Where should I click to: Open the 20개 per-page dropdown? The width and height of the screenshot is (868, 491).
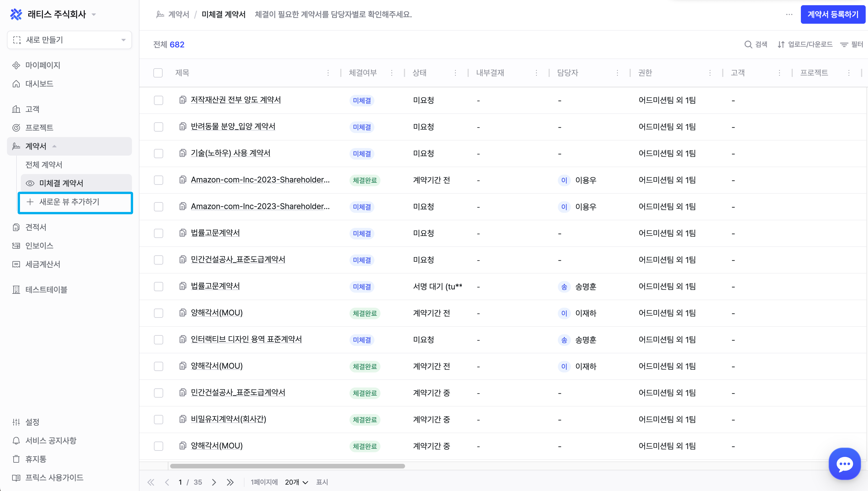296,482
